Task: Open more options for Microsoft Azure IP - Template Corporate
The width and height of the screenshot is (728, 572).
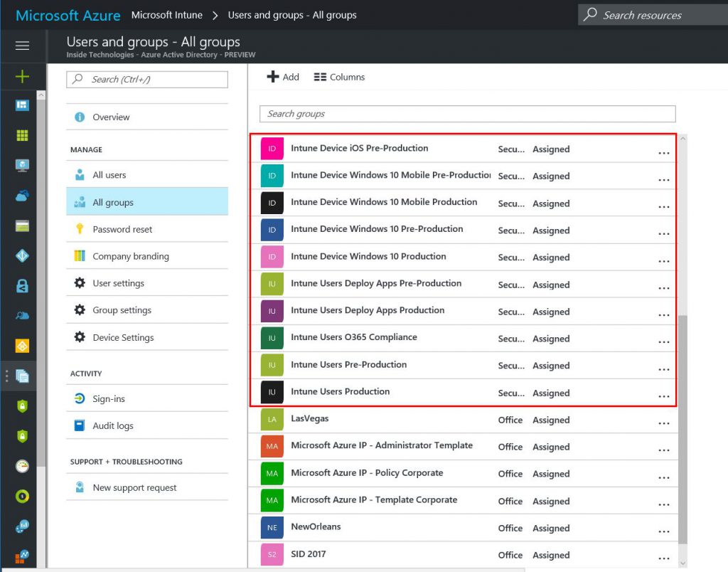Action: [x=664, y=504]
